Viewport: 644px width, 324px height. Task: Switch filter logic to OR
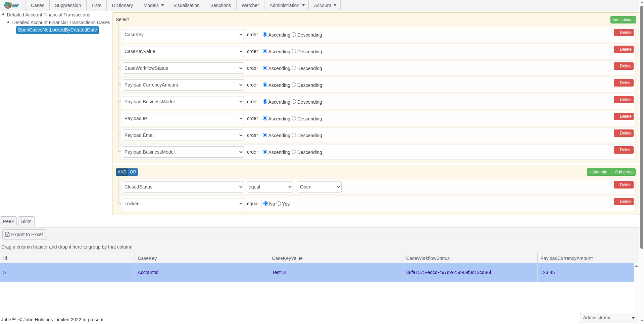[133, 172]
